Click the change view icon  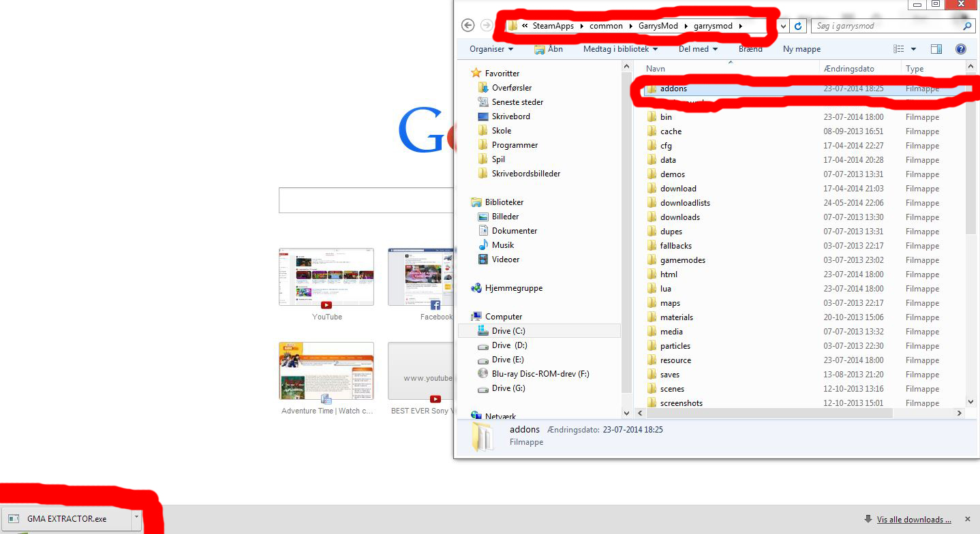899,49
